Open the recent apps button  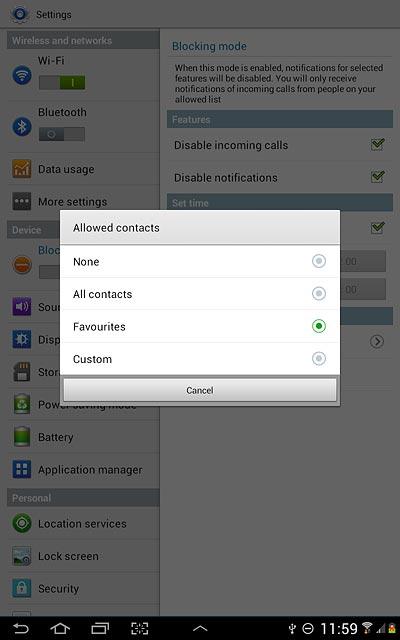pyautogui.click(x=100, y=628)
